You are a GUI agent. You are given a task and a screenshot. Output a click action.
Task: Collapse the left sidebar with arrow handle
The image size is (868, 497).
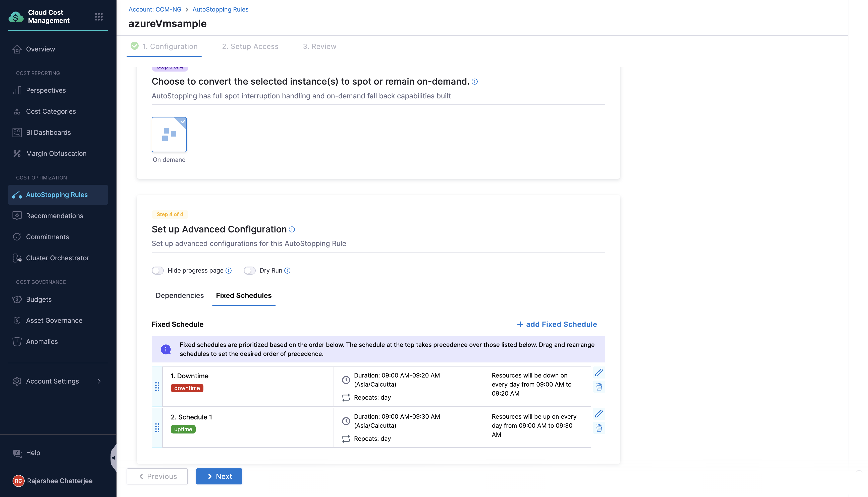tap(113, 458)
